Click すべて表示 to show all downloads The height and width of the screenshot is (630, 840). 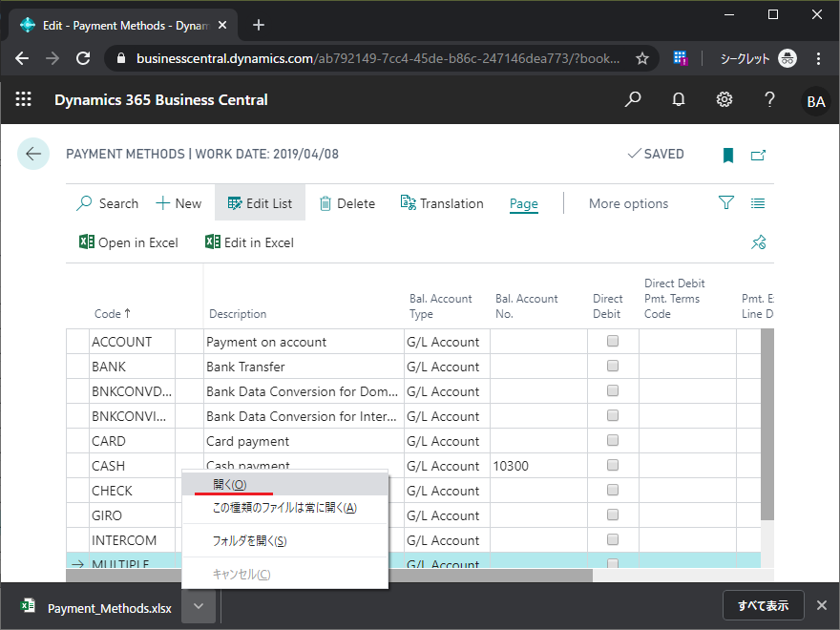(x=763, y=605)
